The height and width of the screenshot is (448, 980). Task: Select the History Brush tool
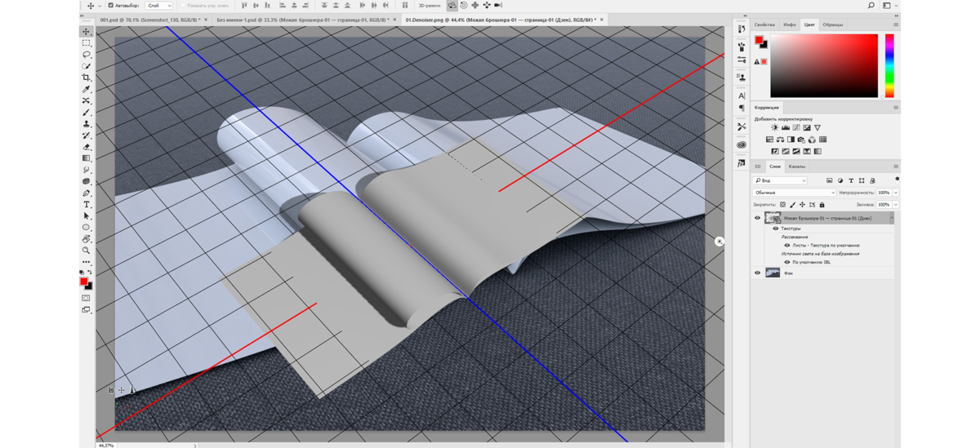[x=87, y=135]
